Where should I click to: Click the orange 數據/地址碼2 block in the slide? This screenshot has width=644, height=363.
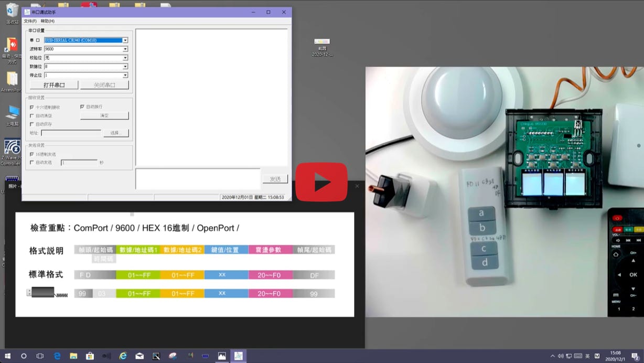coord(183,250)
